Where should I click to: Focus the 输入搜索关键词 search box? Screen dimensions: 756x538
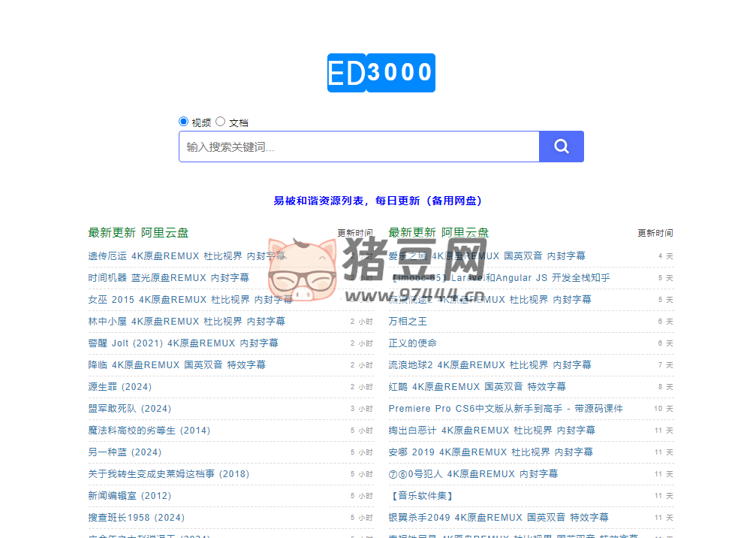(x=359, y=147)
